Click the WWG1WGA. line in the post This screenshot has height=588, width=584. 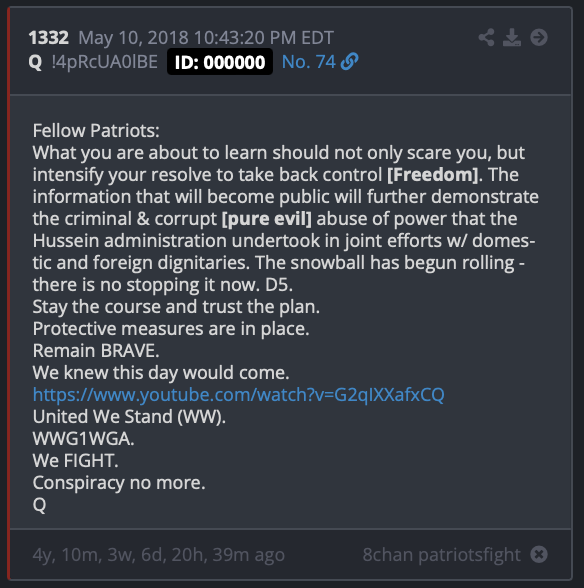[x=84, y=439]
